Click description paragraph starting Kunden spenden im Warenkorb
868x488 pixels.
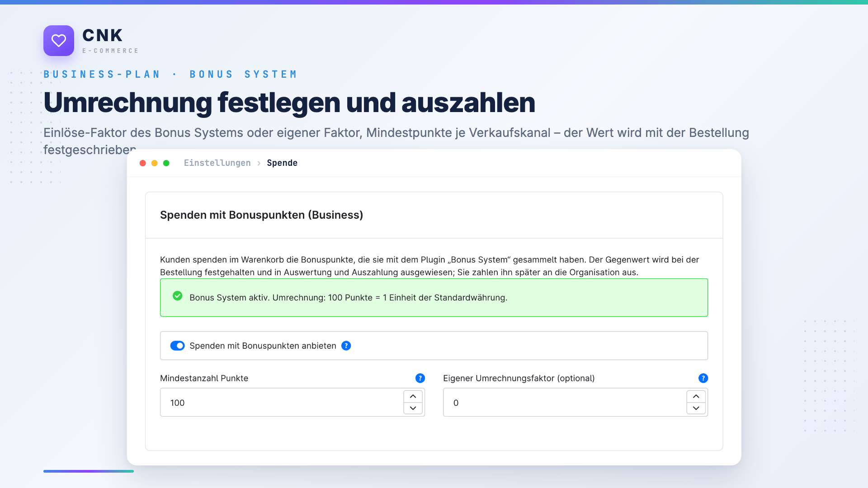tap(429, 266)
